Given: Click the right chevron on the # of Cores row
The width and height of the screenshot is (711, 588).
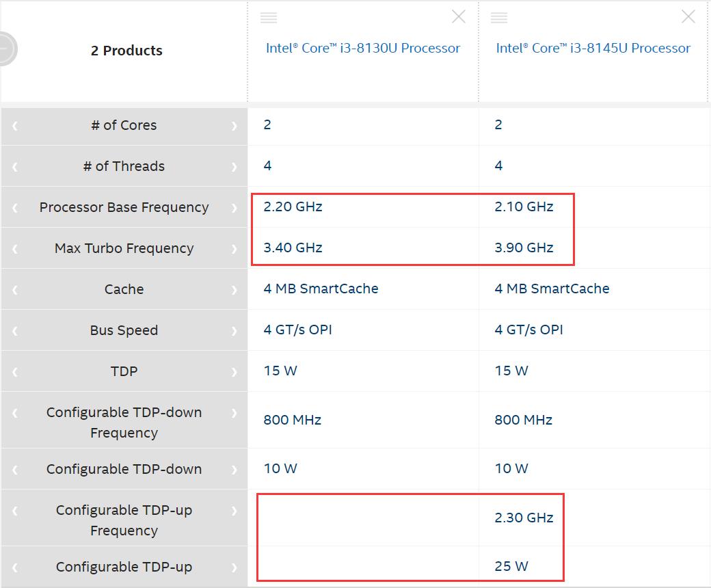Looking at the screenshot, I should (x=234, y=126).
